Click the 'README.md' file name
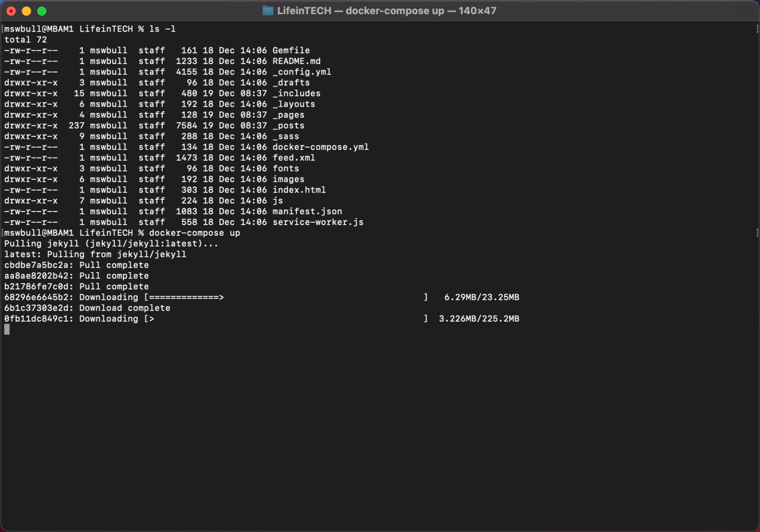Screen dimensions: 760x532 296,61
